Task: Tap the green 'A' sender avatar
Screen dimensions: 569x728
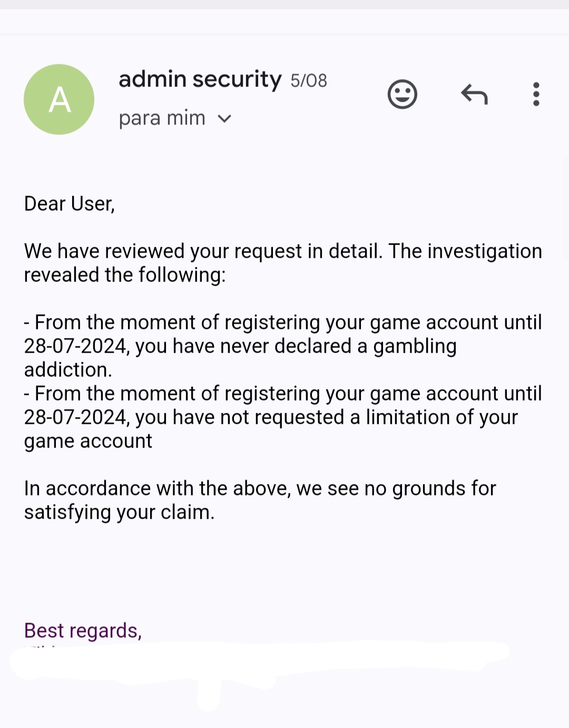Action: point(59,99)
